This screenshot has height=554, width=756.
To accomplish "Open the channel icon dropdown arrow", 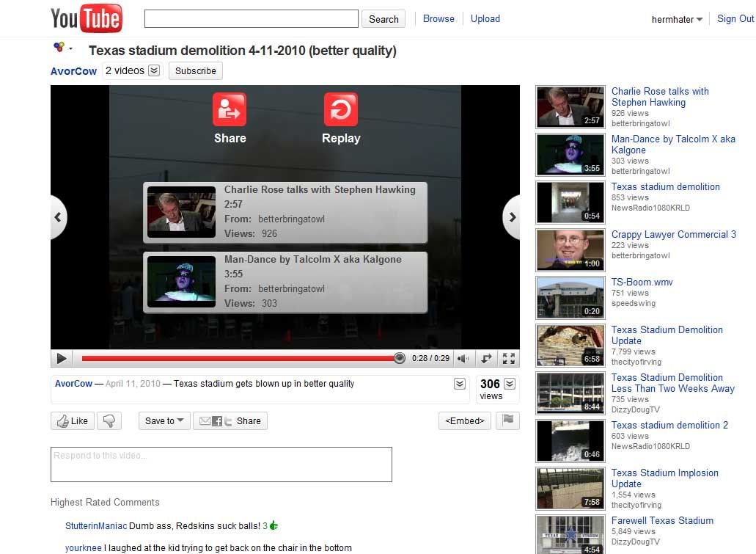I will (71, 48).
